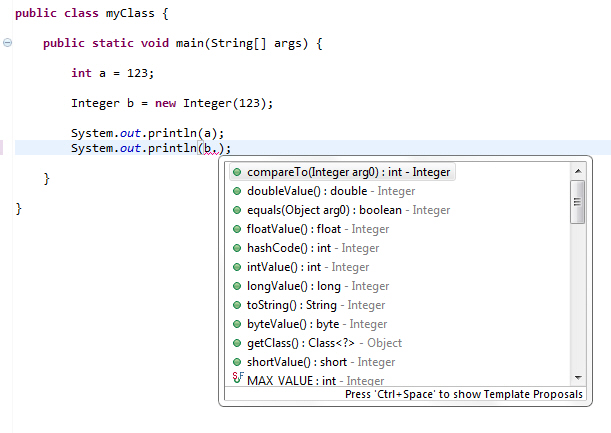Click the green method icon beside hashCode
611x433 pixels.
pos(237,248)
